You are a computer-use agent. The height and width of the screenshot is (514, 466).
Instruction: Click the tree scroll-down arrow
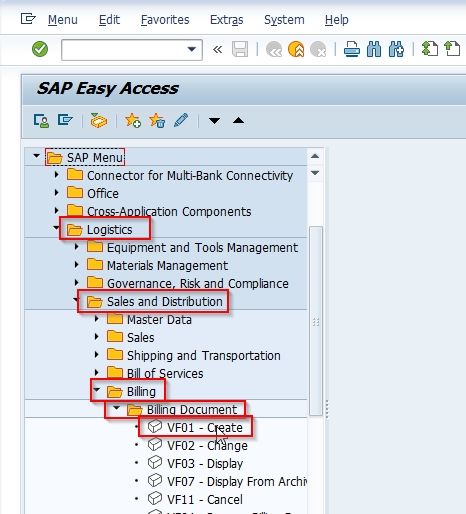[315, 173]
